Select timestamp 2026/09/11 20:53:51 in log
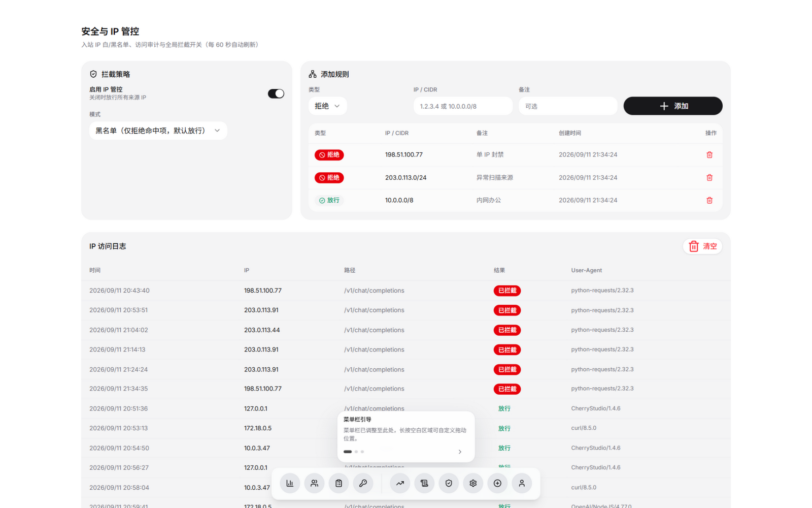The height and width of the screenshot is (508, 812). pos(119,310)
